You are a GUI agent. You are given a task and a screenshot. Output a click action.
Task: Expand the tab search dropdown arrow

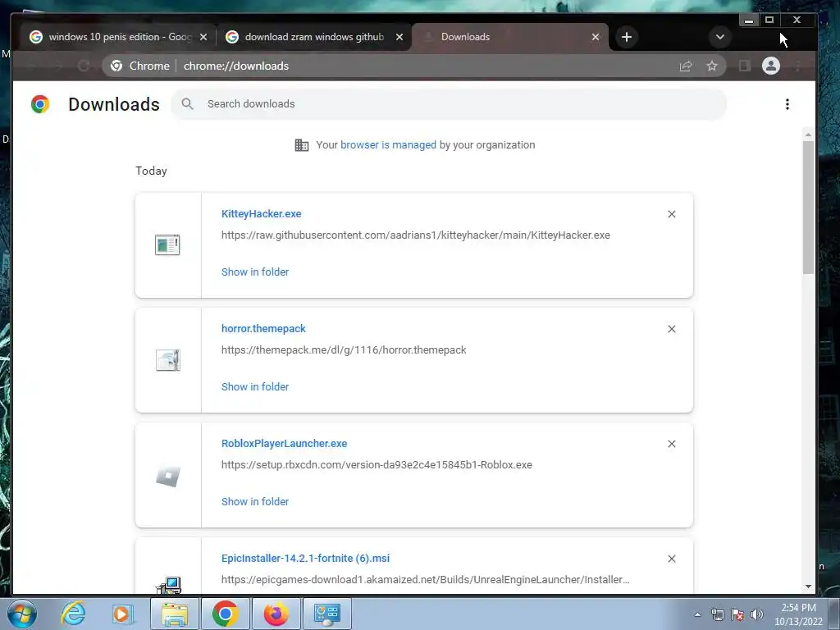click(x=720, y=37)
